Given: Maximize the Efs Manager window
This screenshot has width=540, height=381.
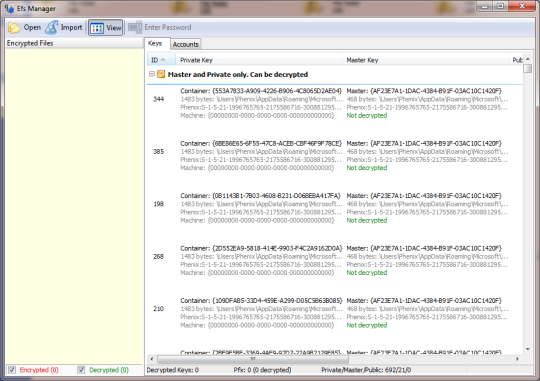Looking at the screenshot, I should [x=500, y=6].
